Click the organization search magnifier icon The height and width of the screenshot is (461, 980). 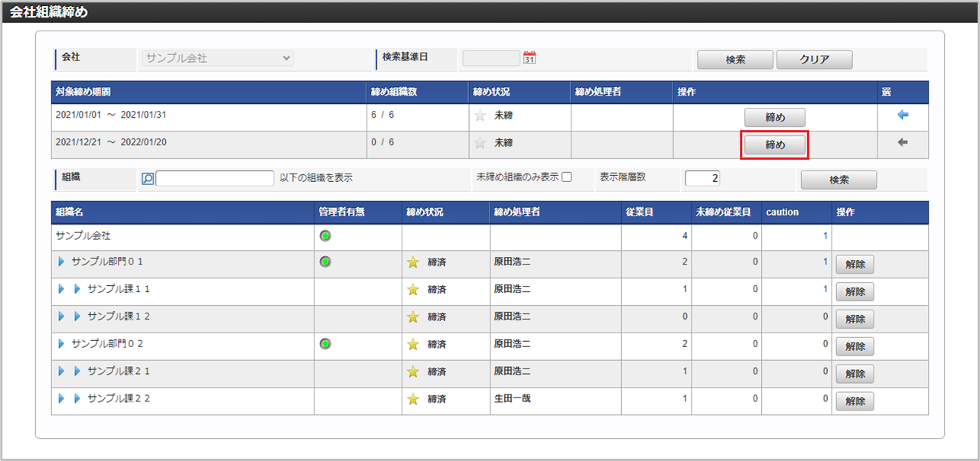point(148,178)
